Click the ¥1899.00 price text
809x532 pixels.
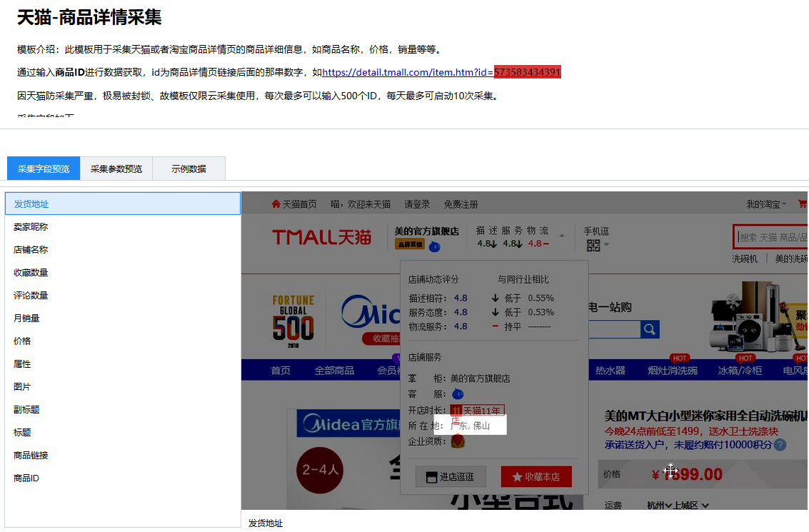[687, 474]
